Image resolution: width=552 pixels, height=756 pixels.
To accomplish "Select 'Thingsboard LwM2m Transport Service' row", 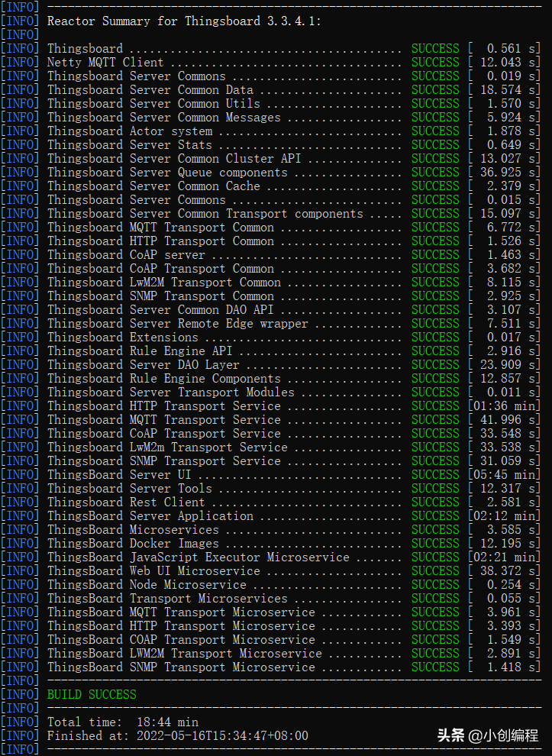I will pos(270,447).
